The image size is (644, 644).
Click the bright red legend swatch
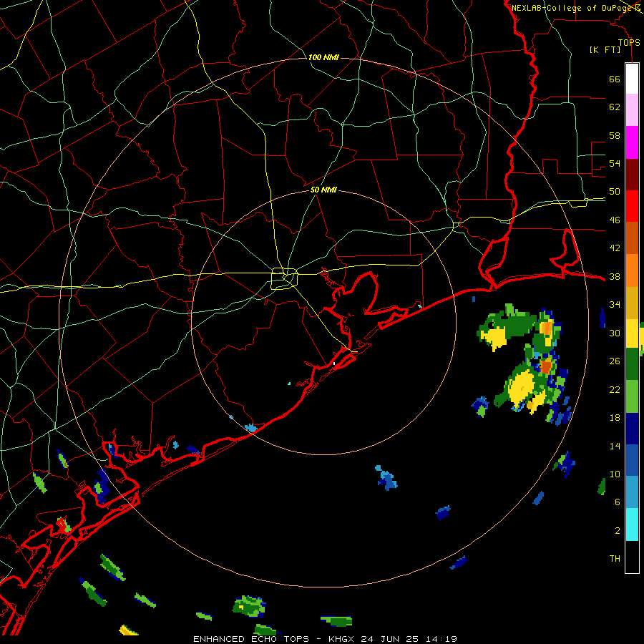632,206
